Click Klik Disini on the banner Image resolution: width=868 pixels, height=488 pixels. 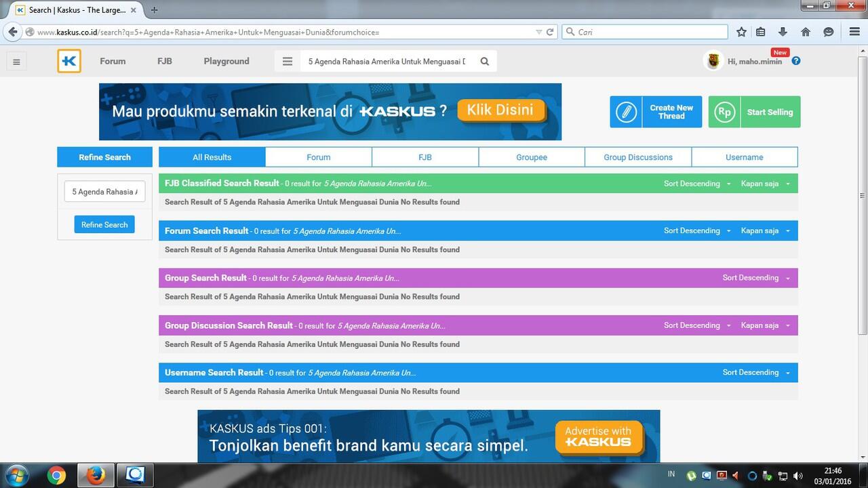coord(500,110)
